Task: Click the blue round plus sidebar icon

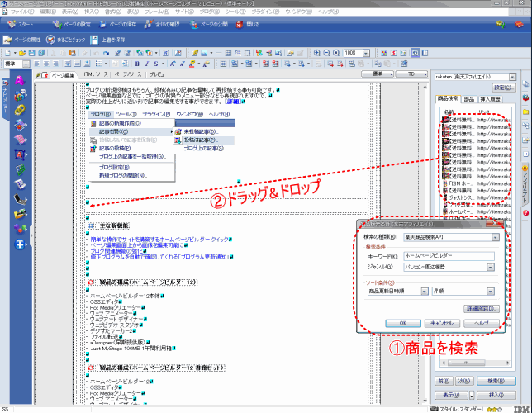Action: [20, 244]
